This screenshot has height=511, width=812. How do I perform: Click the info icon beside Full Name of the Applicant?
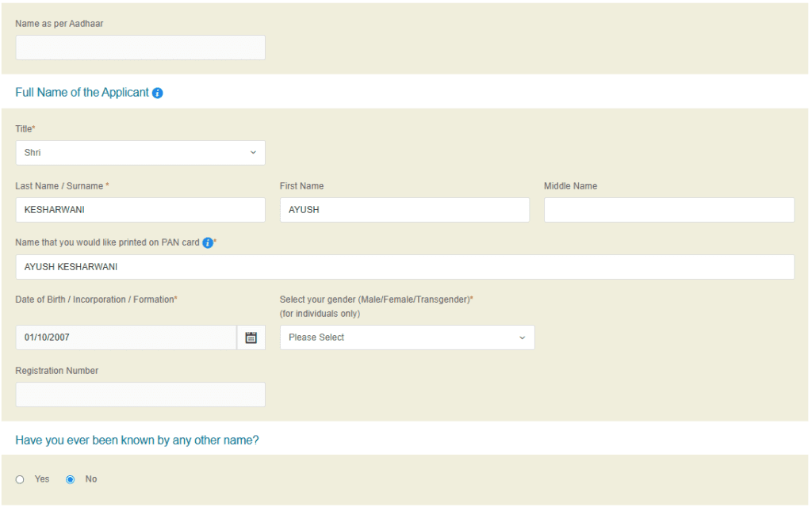click(x=157, y=93)
